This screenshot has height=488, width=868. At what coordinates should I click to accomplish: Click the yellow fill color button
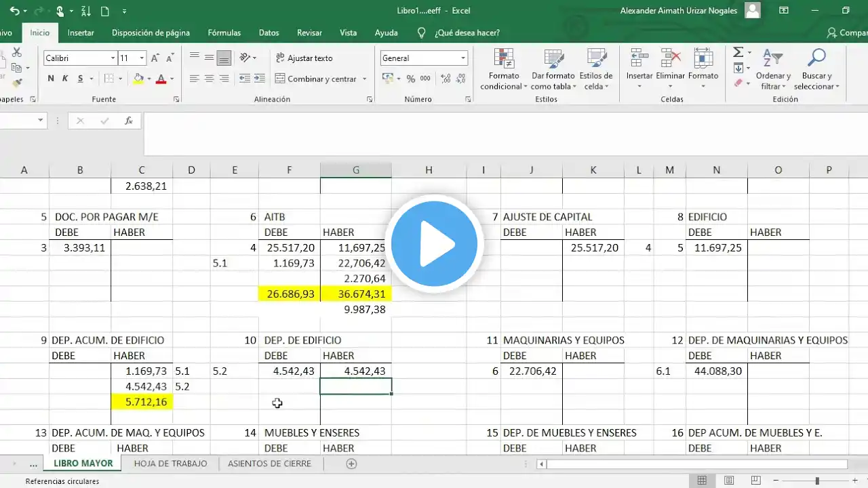point(138,79)
